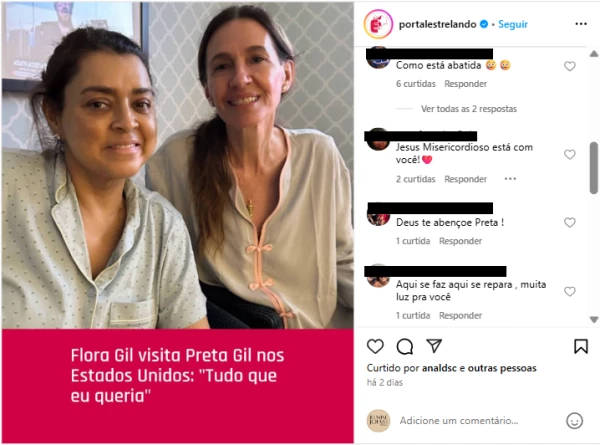Viewport: 600px width, 445px height.
Task: Click the scroll down arrow in comments
Action: [x=594, y=319]
